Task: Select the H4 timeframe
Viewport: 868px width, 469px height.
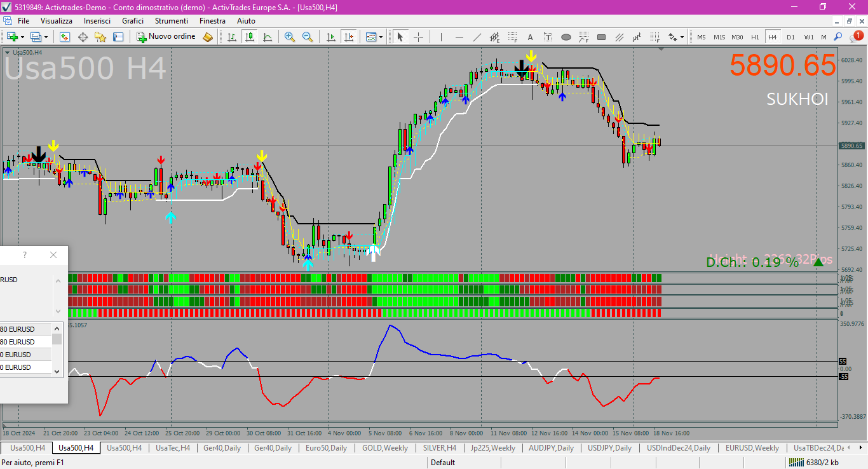Action: tap(773, 37)
